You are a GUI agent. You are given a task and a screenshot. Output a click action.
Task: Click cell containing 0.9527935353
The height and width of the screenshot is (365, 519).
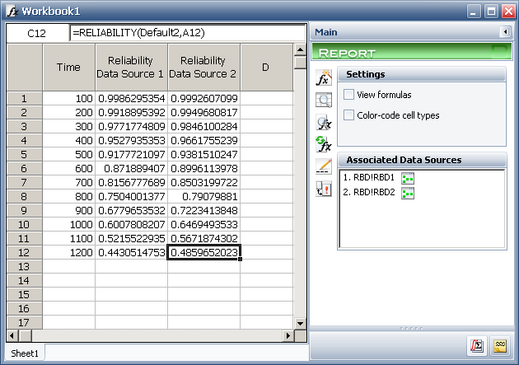tap(131, 140)
